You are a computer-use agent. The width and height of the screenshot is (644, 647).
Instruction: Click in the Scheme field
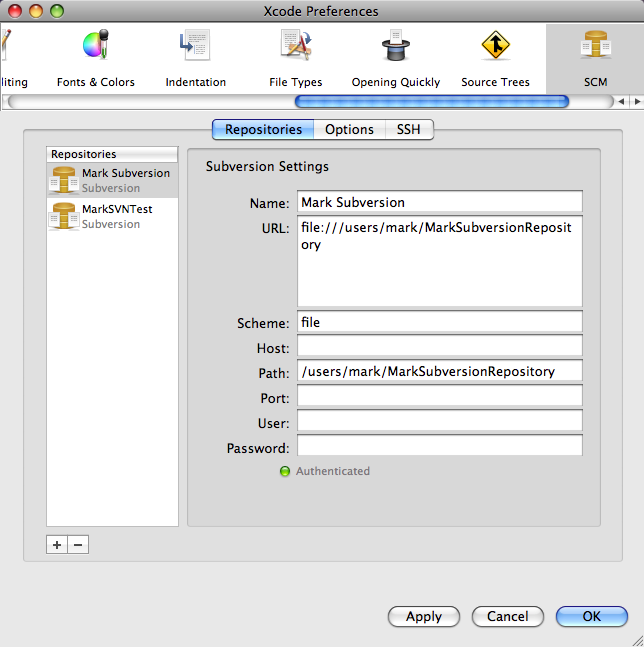(x=440, y=322)
